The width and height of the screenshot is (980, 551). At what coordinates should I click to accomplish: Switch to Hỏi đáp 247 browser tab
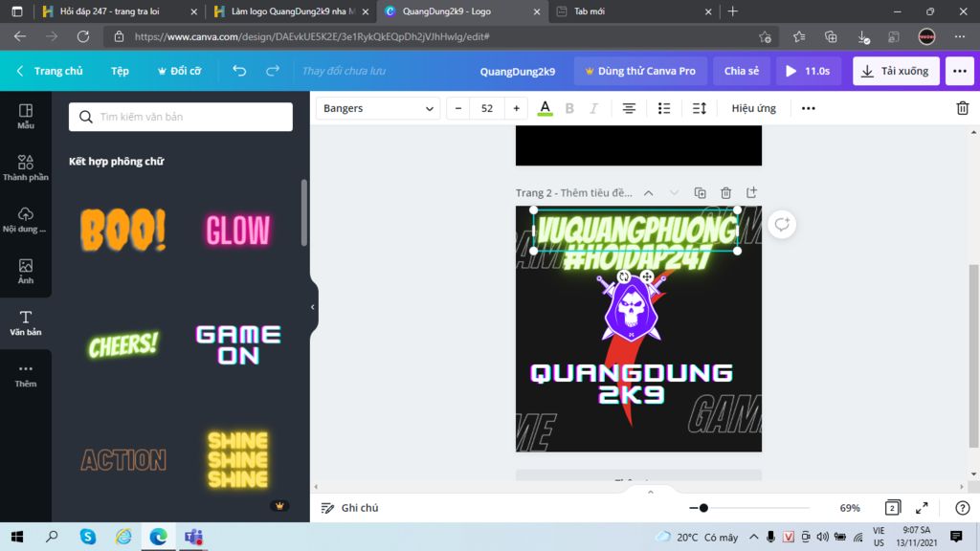tap(119, 11)
